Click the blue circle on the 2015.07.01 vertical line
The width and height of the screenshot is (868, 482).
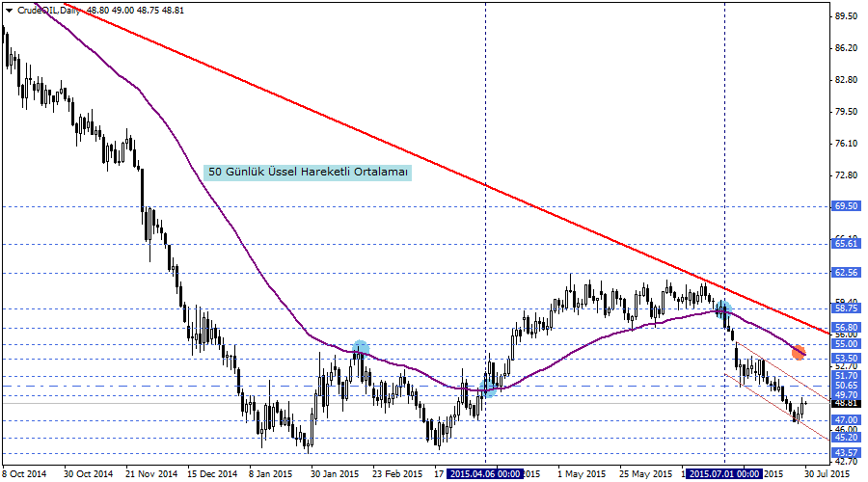click(x=723, y=309)
